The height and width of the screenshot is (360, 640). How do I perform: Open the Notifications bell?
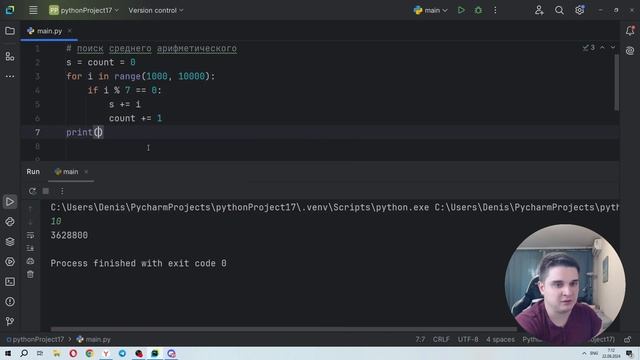point(630,31)
